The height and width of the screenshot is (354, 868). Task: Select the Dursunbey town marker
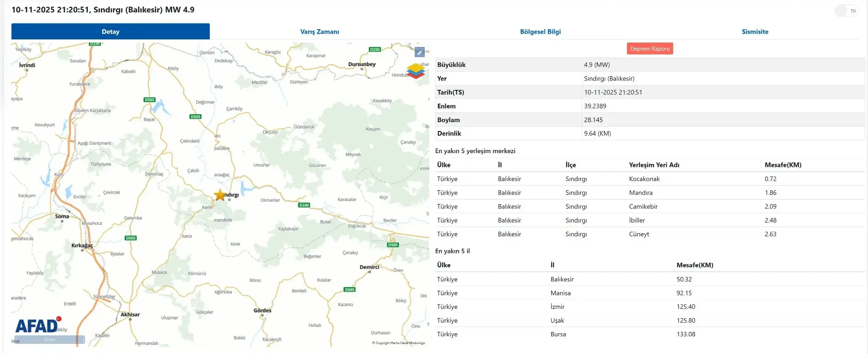point(362,69)
